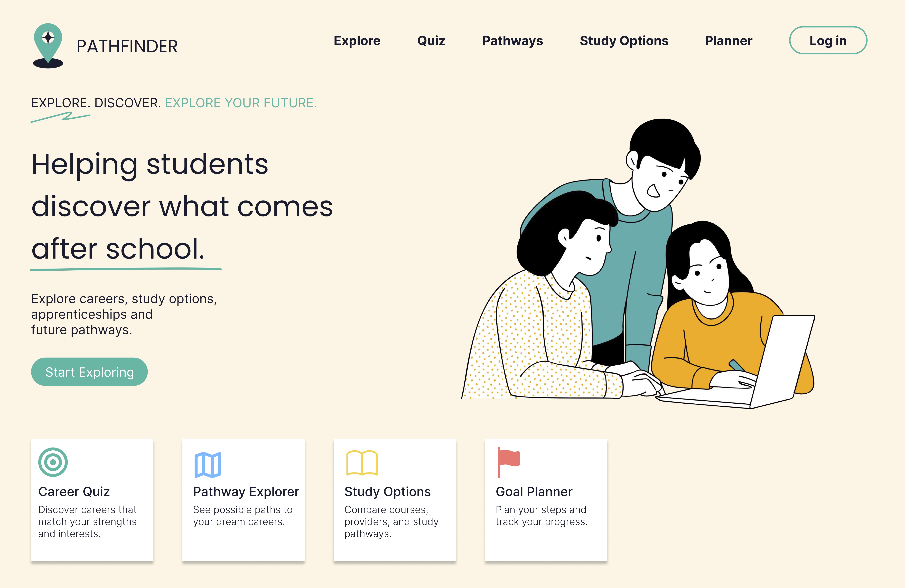Select Study Options in the top navigation
This screenshot has width=905, height=588.
pos(624,41)
